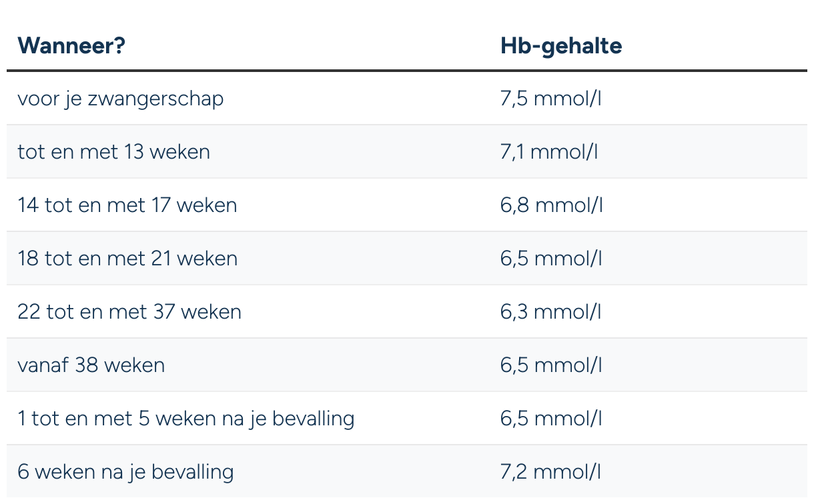Click the 6,8 mmol/l value
Screen dimensions: 814x504
(552, 205)
